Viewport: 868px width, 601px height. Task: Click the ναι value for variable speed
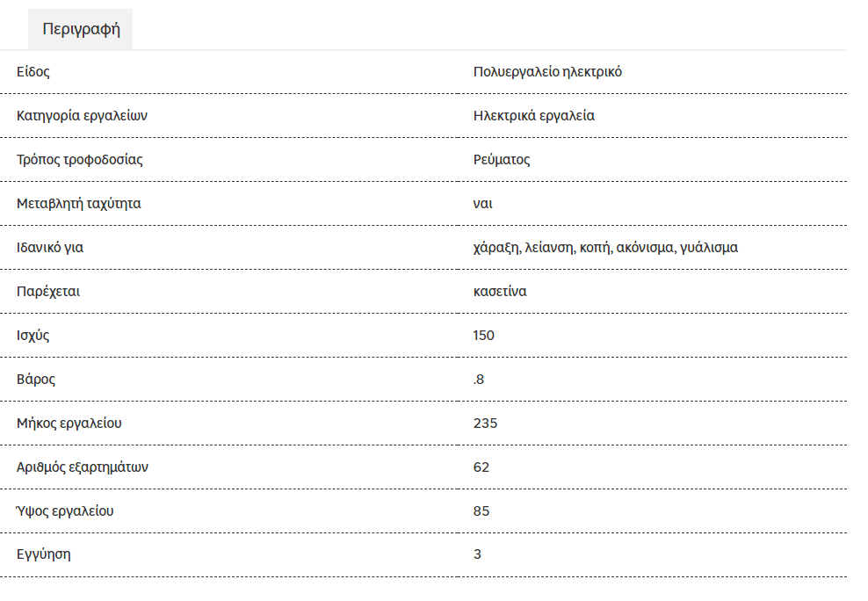[x=482, y=204]
